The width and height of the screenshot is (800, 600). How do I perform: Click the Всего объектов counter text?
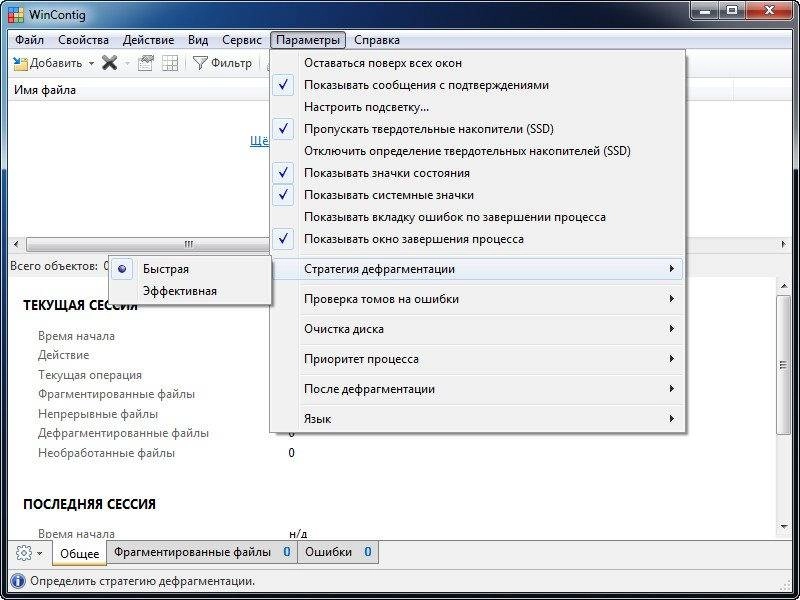pyautogui.click(x=59, y=266)
